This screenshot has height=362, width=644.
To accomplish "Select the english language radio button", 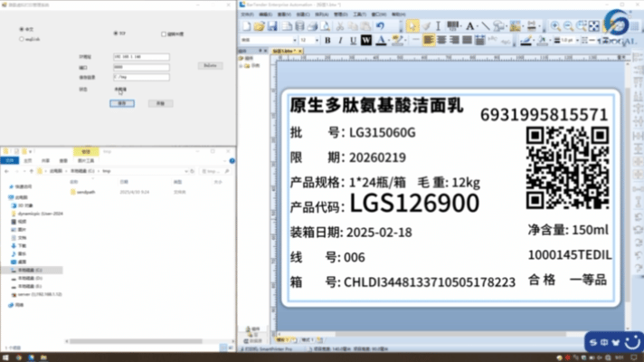I will (22, 40).
